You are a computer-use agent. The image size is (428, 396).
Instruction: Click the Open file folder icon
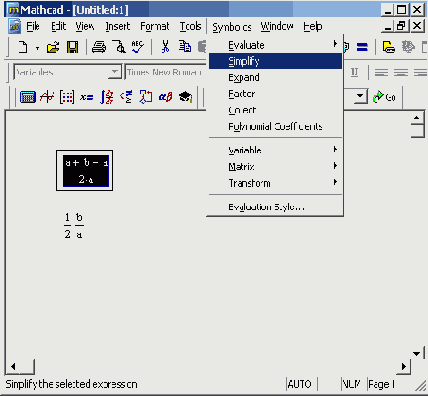pos(53,47)
